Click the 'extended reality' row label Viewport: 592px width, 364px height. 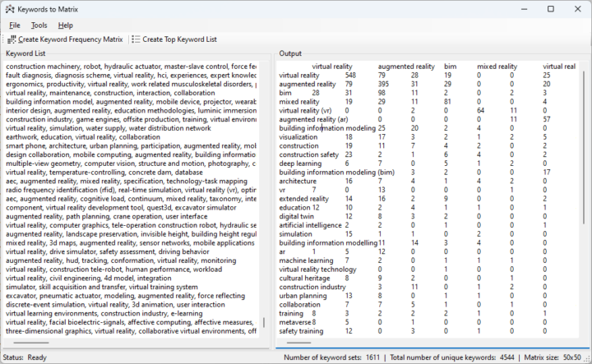coord(304,199)
